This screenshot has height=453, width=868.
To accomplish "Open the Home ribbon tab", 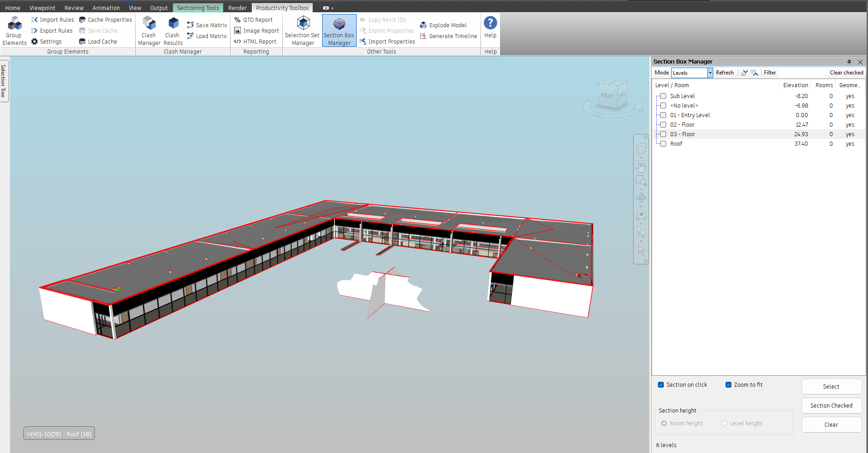I will (x=13, y=8).
